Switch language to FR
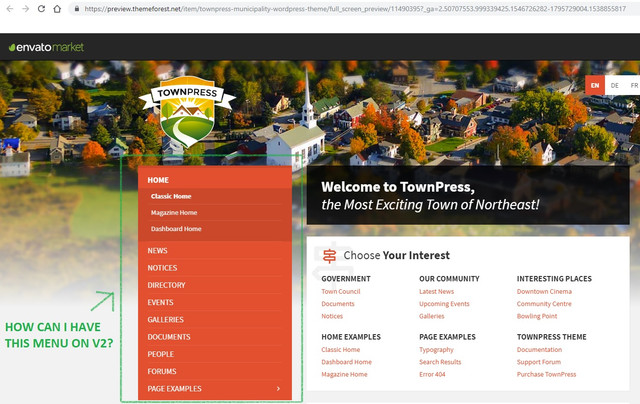The width and height of the screenshot is (640, 404). (633, 85)
